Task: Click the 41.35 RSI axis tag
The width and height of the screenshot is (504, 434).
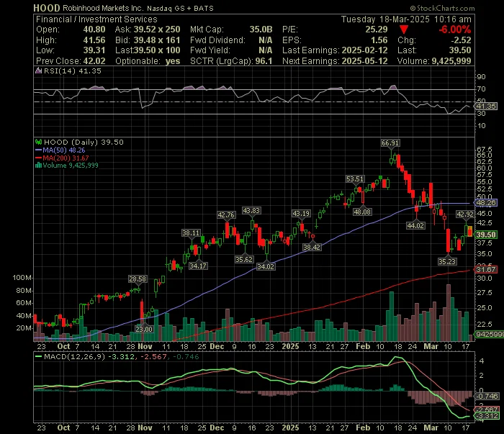Action: click(x=486, y=106)
